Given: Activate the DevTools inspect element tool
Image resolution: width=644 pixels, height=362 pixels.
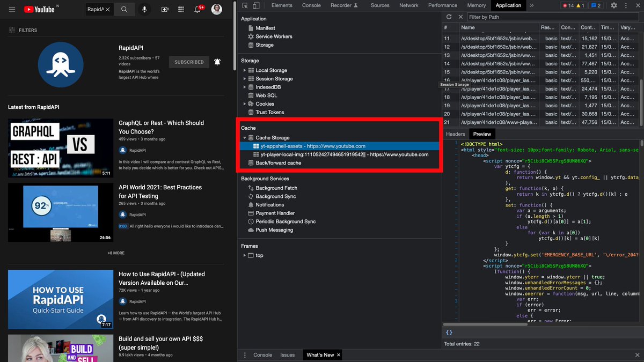Looking at the screenshot, I should coord(245,5).
